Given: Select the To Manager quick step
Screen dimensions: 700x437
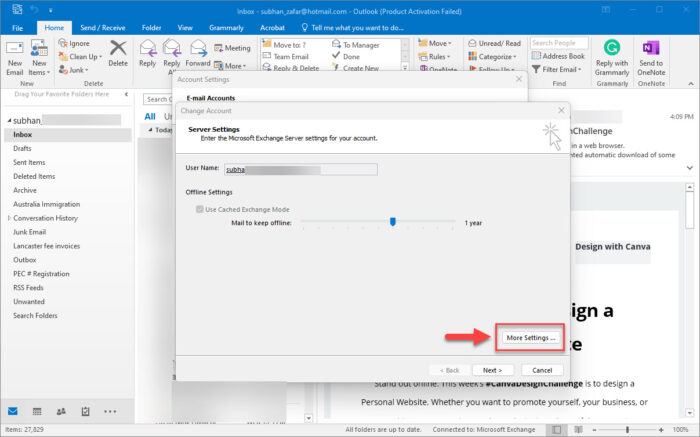Looking at the screenshot, I should [356, 45].
